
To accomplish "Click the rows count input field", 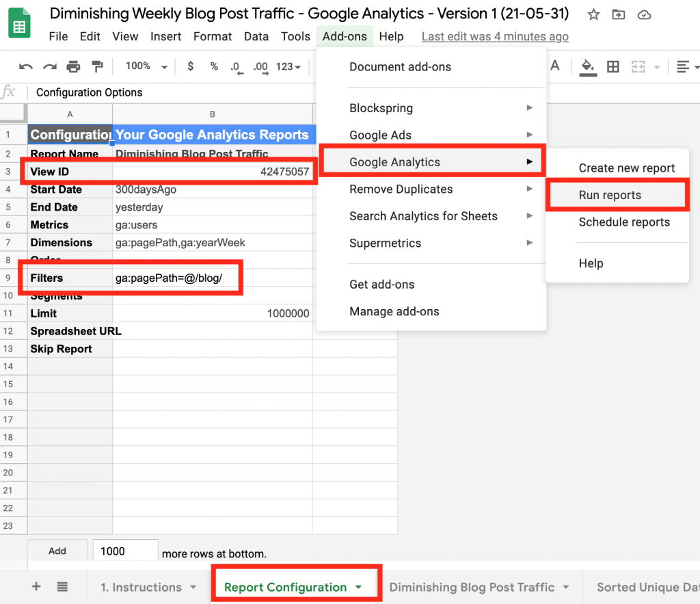I will click(126, 551).
